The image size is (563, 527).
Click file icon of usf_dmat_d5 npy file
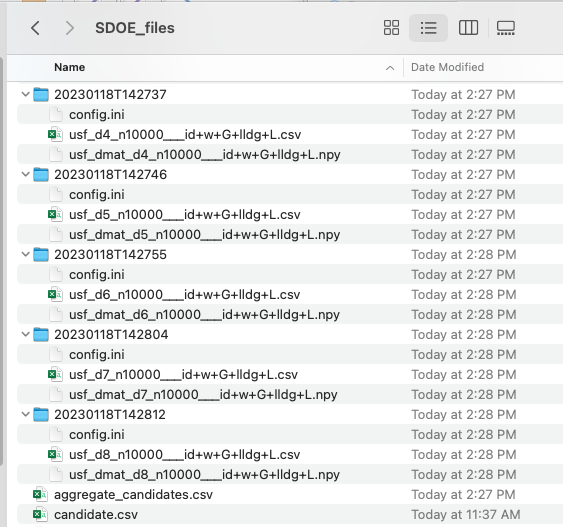(56, 234)
